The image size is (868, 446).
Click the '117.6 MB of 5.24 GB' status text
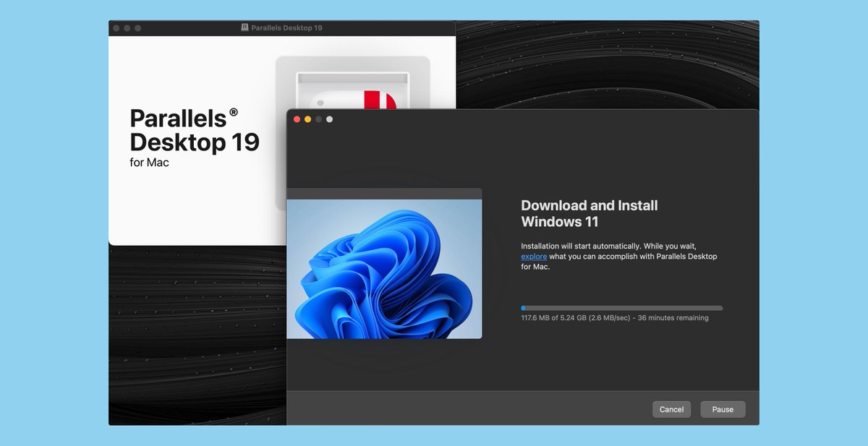pyautogui.click(x=615, y=318)
